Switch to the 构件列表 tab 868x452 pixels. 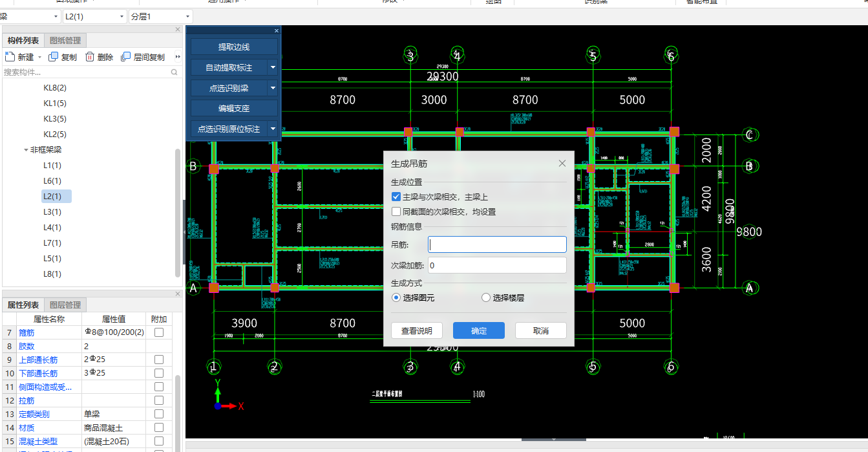(x=23, y=41)
